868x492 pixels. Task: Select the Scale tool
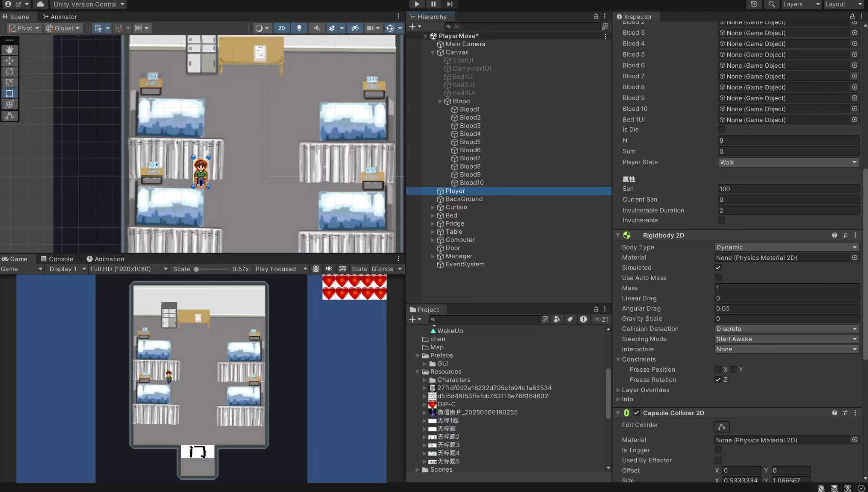point(10,83)
